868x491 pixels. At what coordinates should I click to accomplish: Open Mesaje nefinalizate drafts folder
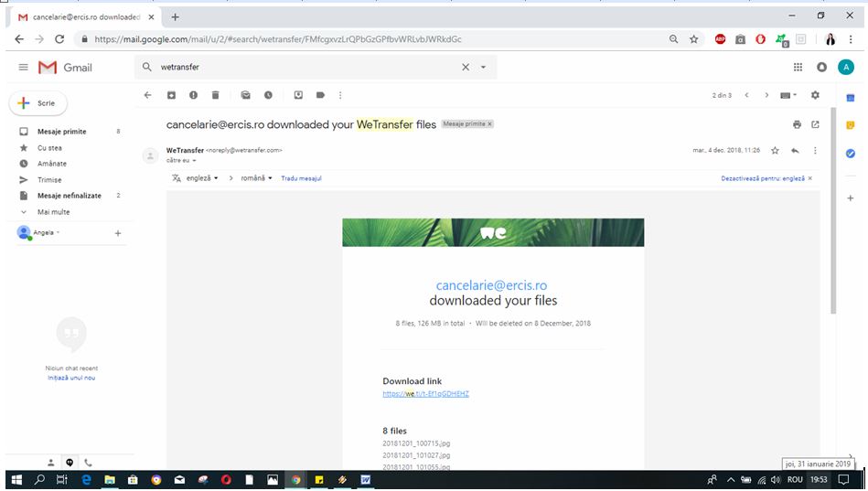click(70, 196)
